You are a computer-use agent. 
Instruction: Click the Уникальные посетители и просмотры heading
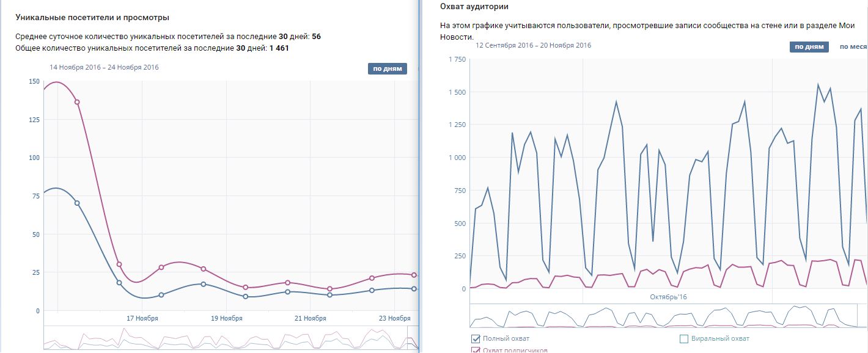[x=92, y=18]
